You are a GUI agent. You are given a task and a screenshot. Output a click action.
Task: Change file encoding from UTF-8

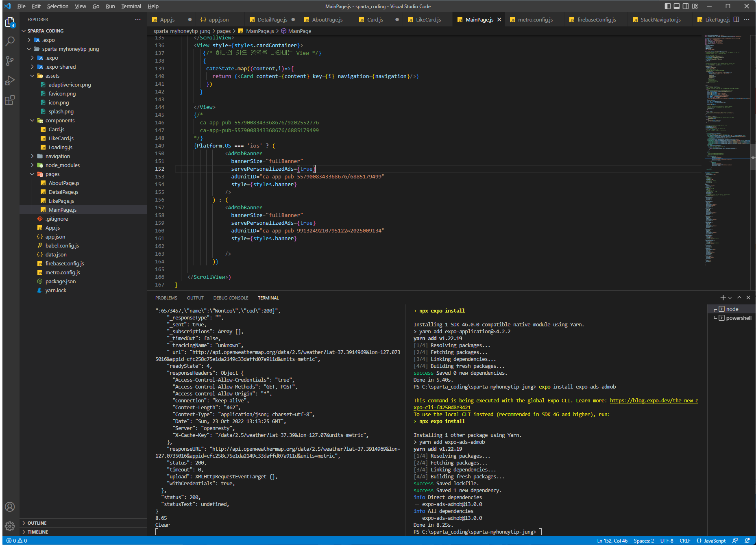tap(667, 541)
